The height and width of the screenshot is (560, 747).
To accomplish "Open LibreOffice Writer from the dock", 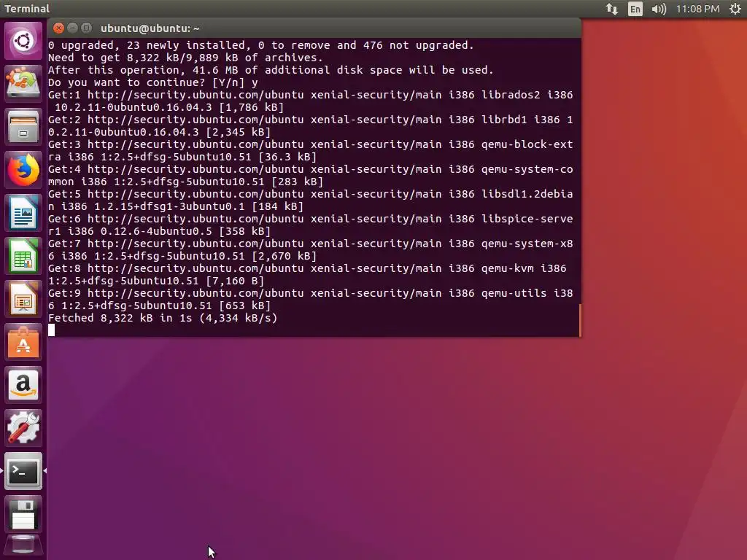I will coord(23,213).
